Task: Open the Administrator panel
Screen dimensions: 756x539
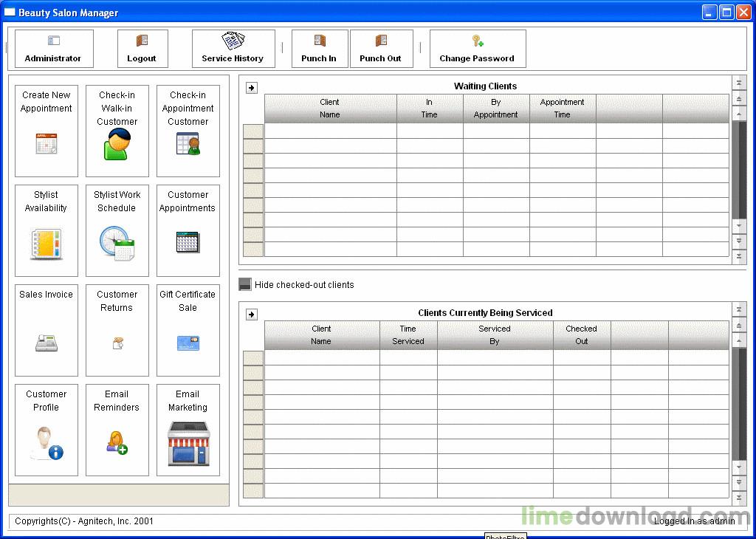Action: [x=53, y=48]
